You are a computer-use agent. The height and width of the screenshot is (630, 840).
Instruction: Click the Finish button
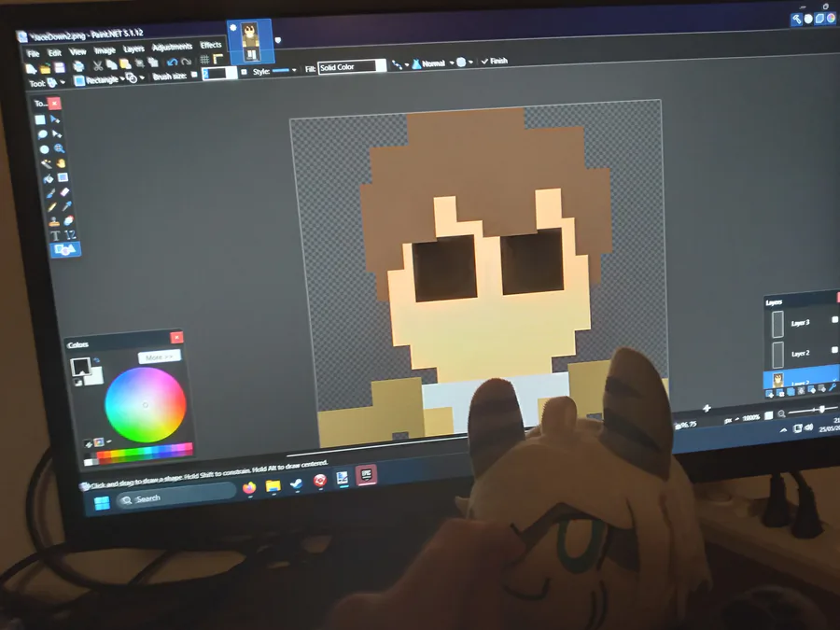pos(494,61)
